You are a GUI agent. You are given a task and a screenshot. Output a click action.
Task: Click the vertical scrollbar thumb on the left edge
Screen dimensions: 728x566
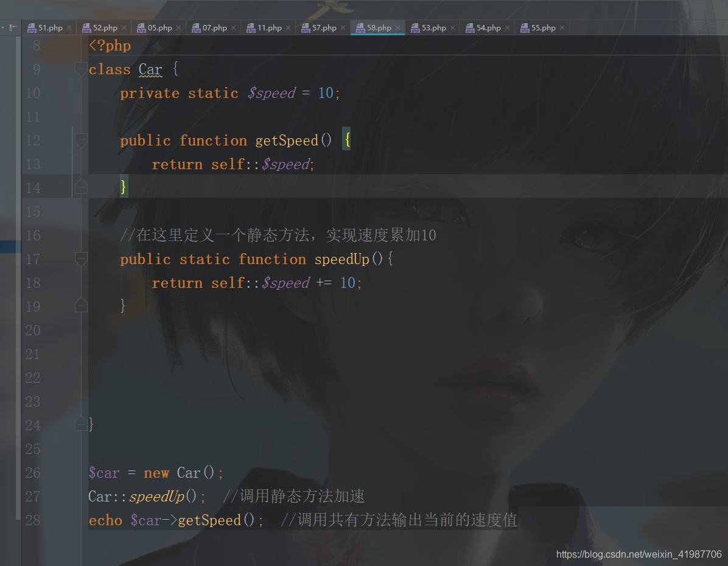click(18, 279)
